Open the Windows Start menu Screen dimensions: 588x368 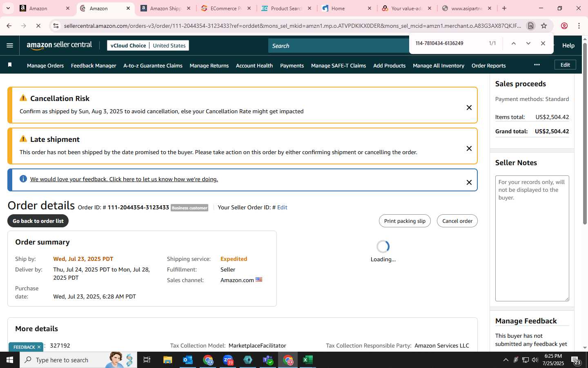(10, 360)
